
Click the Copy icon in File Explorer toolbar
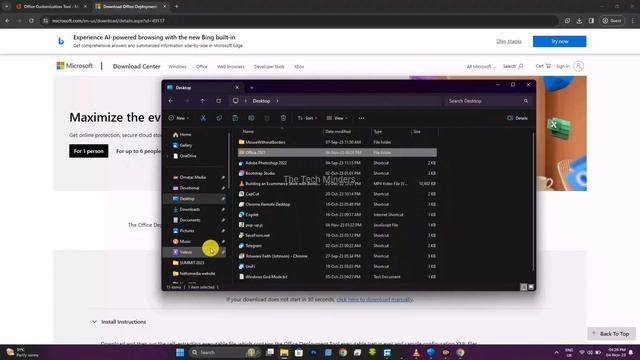tap(219, 118)
